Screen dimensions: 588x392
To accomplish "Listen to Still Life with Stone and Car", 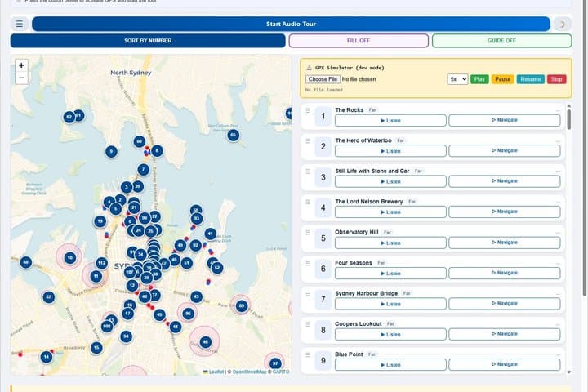I will tap(390, 181).
